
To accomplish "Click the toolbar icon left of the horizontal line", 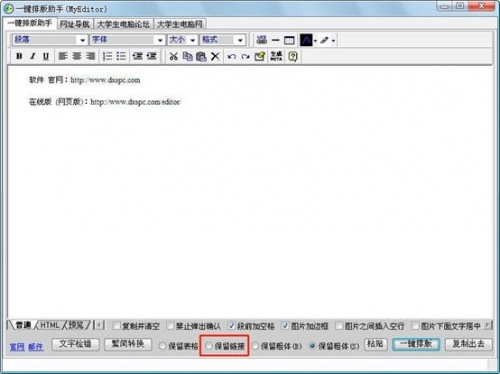I will tap(262, 40).
